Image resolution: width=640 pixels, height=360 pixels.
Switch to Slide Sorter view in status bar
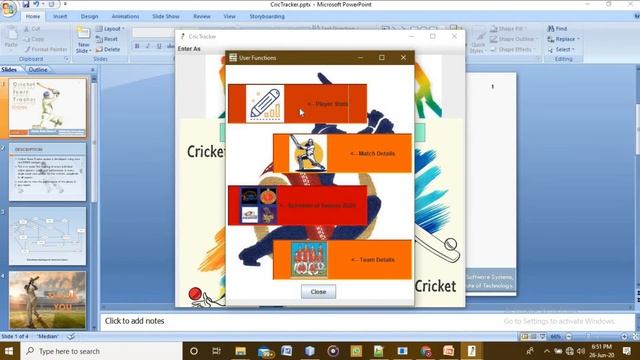point(533,337)
